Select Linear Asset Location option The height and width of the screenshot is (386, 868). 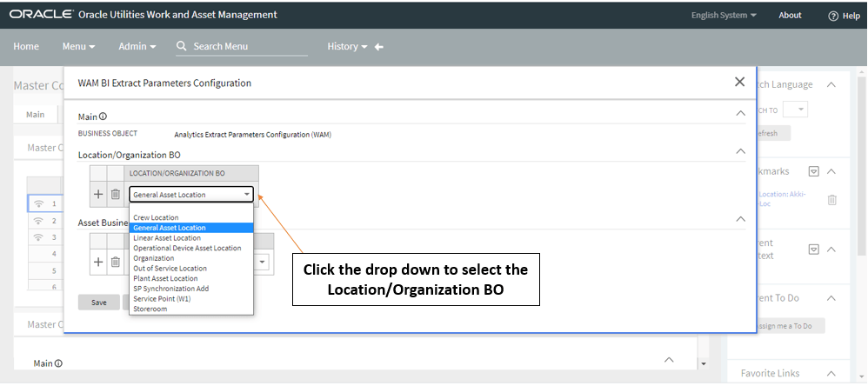coord(191,238)
